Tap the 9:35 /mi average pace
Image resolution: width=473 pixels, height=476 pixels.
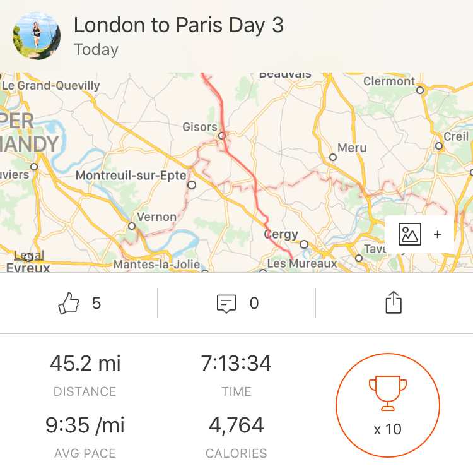85,425
